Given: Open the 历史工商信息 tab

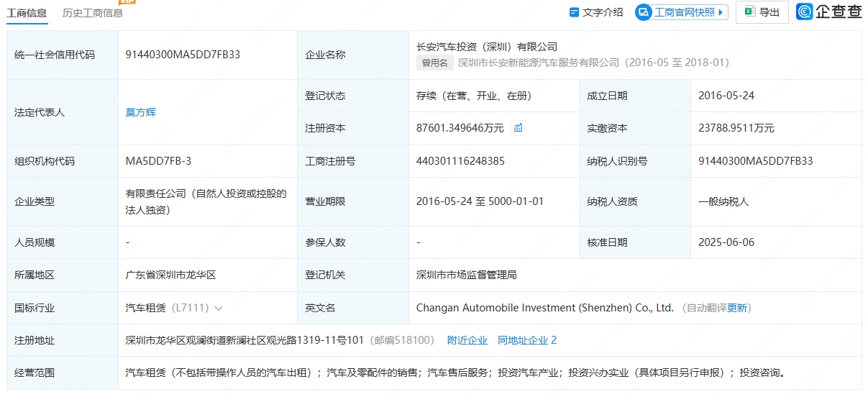Looking at the screenshot, I should pos(93,12).
